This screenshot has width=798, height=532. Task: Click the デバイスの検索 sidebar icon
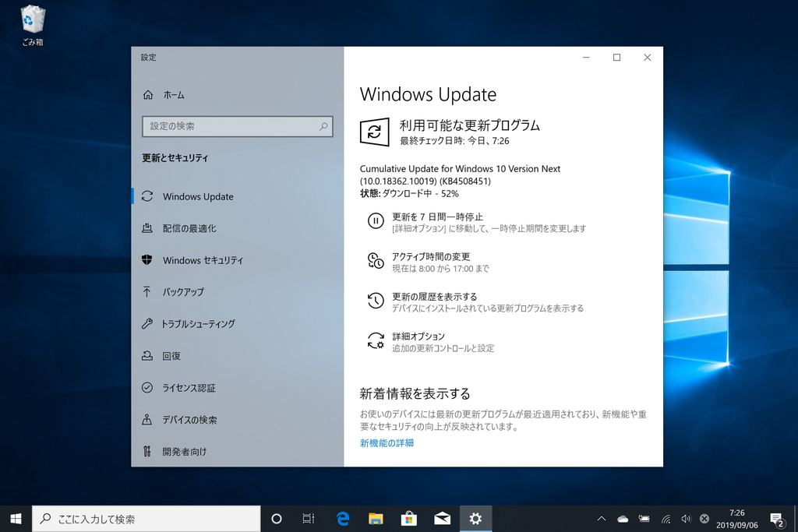pos(147,420)
